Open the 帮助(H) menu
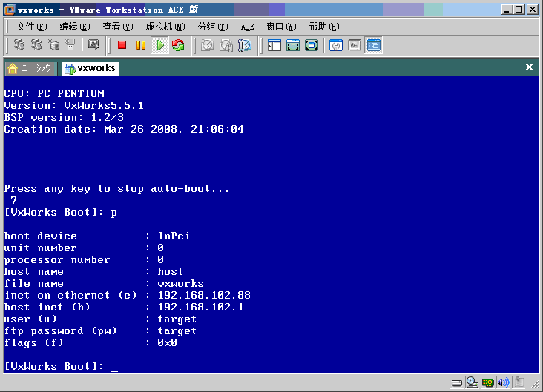 coord(324,27)
